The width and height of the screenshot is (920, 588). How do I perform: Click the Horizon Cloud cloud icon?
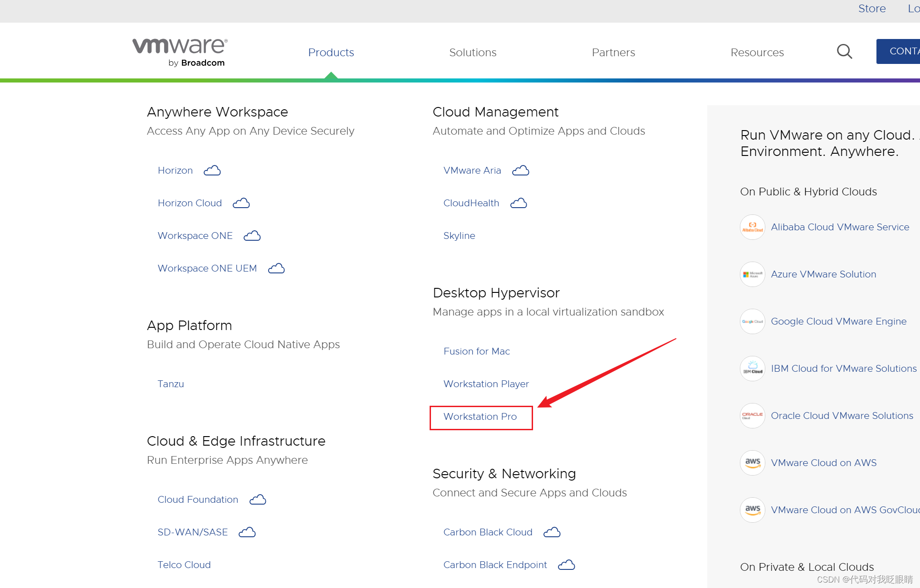pos(241,203)
